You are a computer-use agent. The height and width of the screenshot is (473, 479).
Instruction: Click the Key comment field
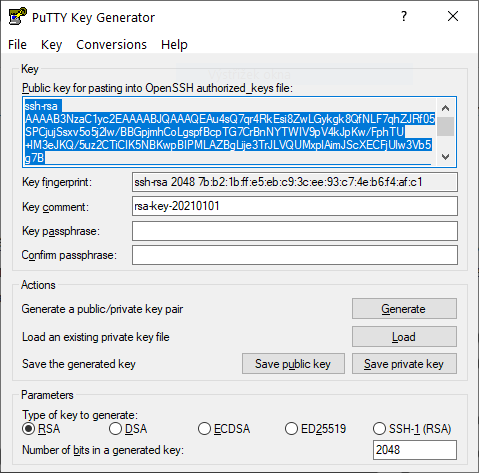(x=295, y=206)
